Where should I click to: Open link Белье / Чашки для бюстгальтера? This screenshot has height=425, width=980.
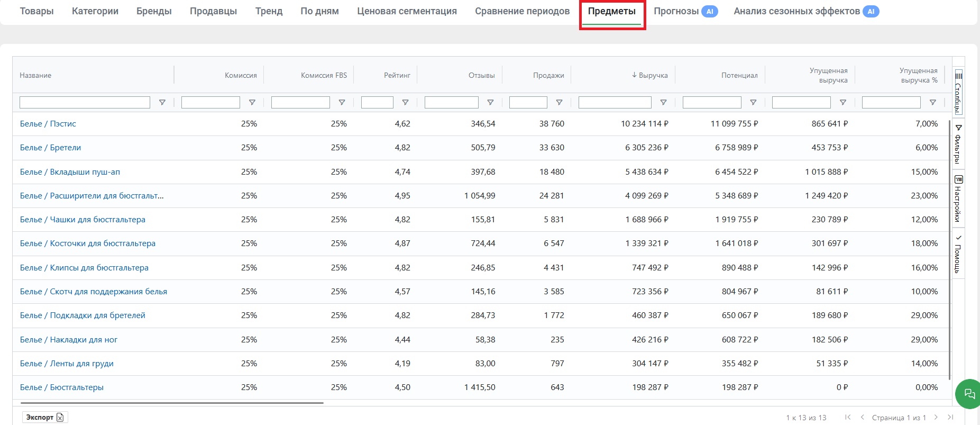click(83, 220)
